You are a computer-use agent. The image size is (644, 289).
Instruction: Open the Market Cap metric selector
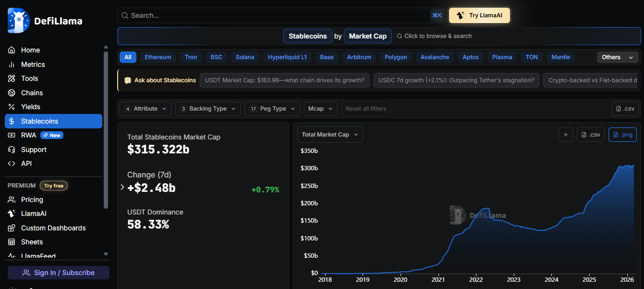coord(367,36)
